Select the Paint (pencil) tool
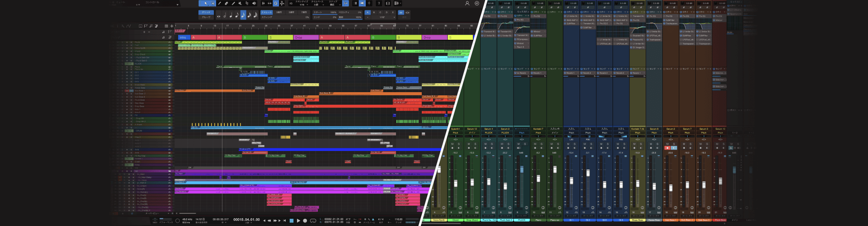 coord(219,3)
